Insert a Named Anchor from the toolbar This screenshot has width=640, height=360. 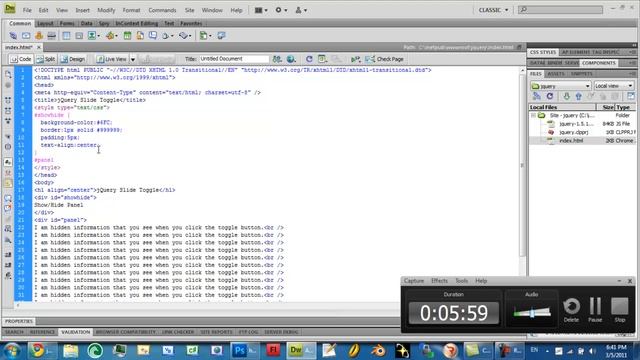pos(39,36)
